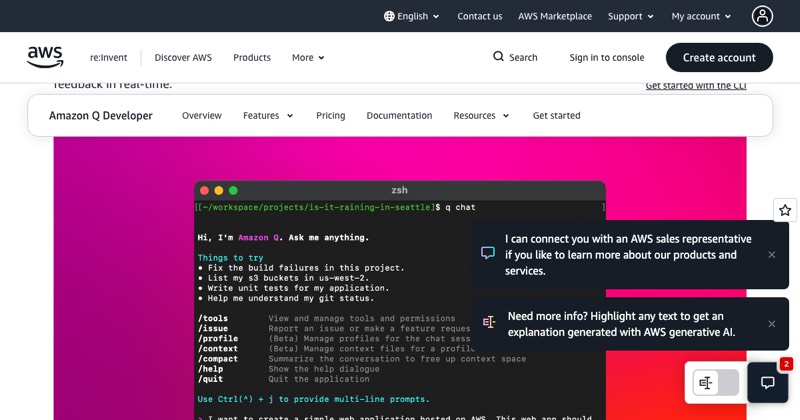Click 'Use Ctrl(^) + j' hint line
800x420 pixels.
pos(314,399)
